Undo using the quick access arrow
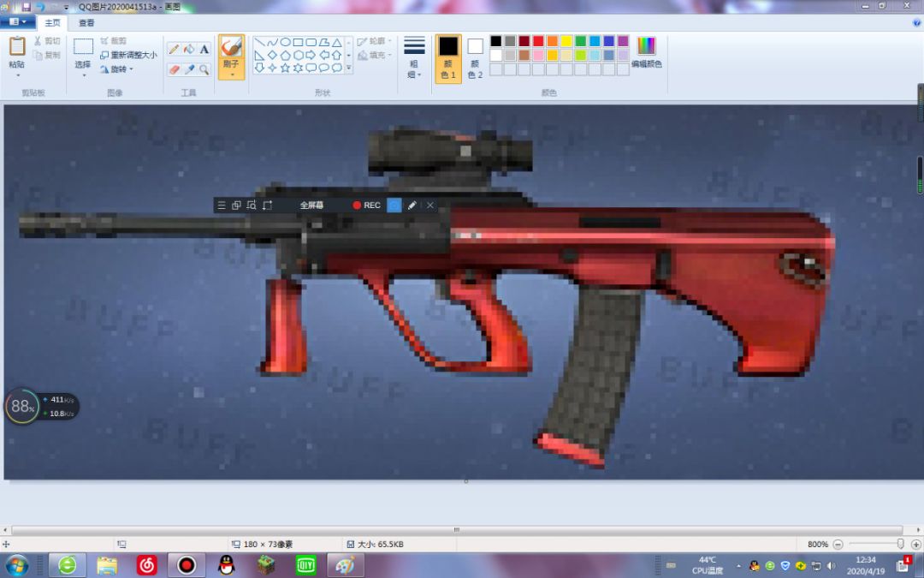The image size is (924, 578). 40,7
